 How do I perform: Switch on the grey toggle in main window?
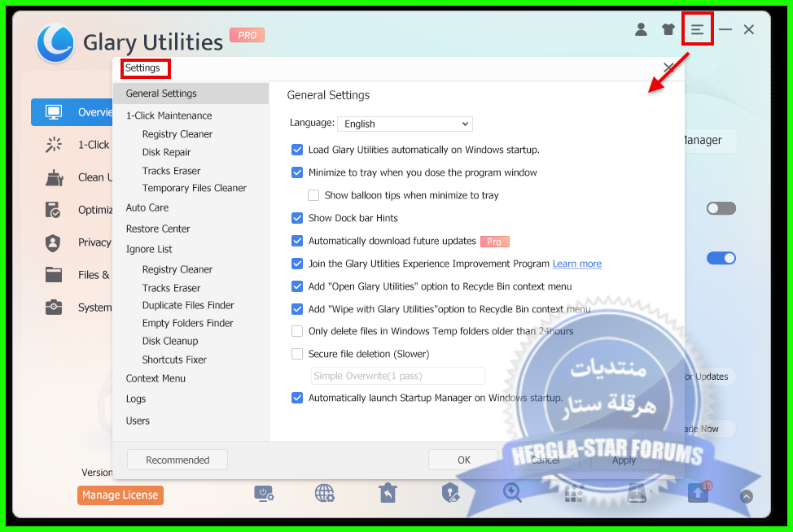[721, 208]
